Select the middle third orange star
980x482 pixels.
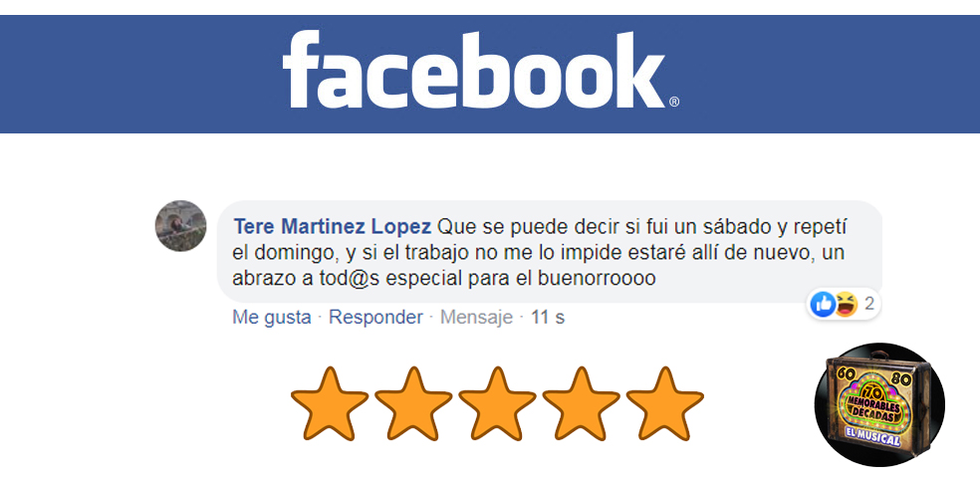497,404
